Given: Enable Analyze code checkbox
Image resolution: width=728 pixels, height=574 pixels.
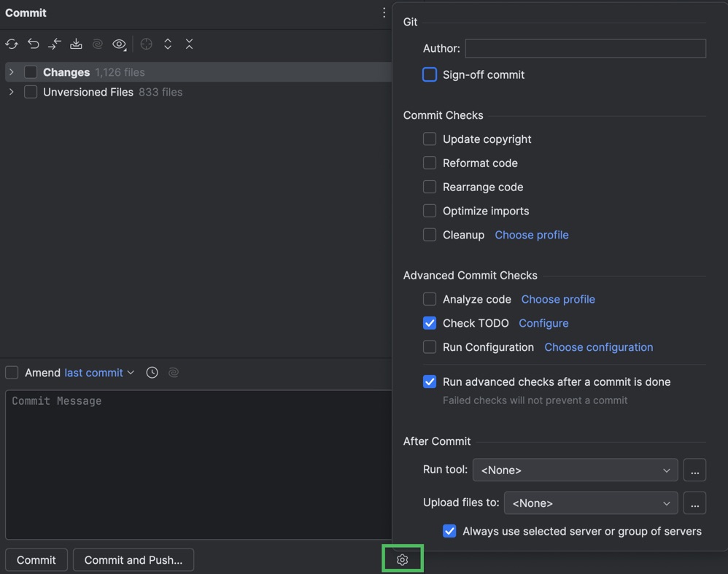Looking at the screenshot, I should tap(430, 299).
